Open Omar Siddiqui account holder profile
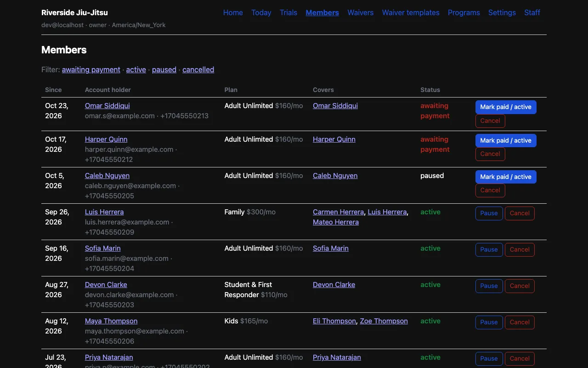Screen dimensions: 588x368 107,106
